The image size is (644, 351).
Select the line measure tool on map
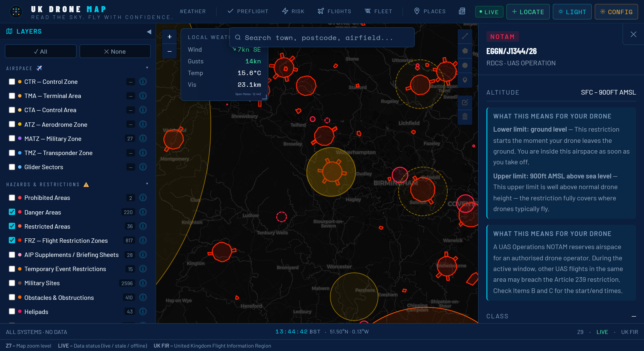coord(465,36)
